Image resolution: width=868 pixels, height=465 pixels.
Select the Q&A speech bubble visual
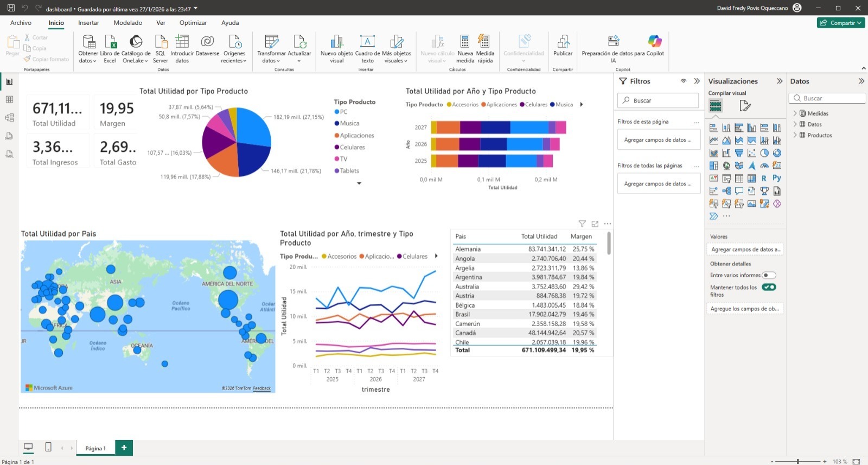[739, 191]
